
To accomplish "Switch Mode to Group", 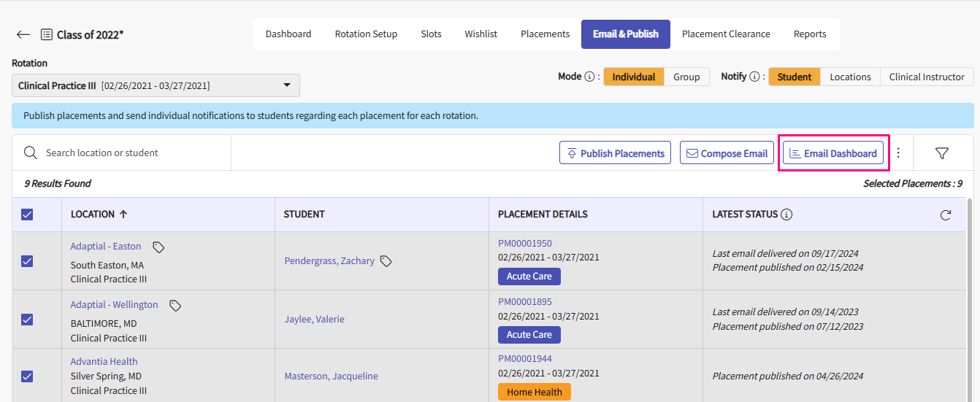I will 686,77.
